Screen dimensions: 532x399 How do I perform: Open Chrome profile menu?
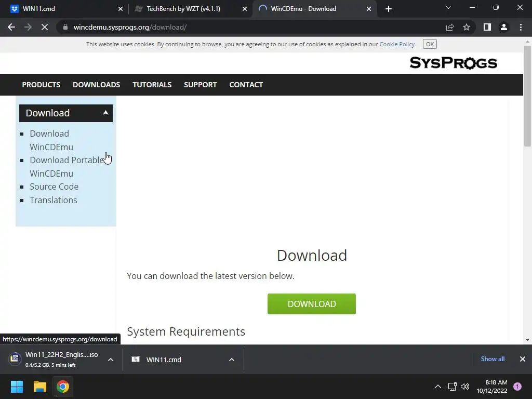504,27
